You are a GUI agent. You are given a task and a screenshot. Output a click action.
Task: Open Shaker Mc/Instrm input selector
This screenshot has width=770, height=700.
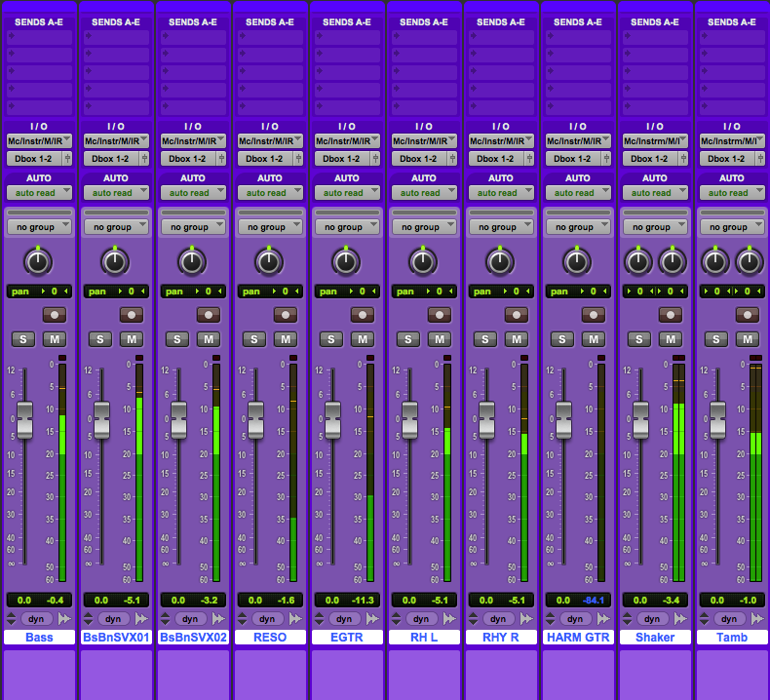(655, 141)
